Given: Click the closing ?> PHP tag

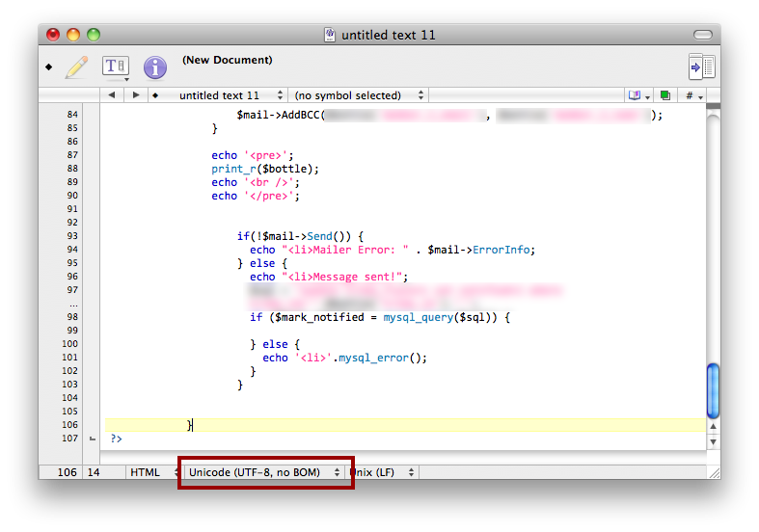Looking at the screenshot, I should 116,439.
